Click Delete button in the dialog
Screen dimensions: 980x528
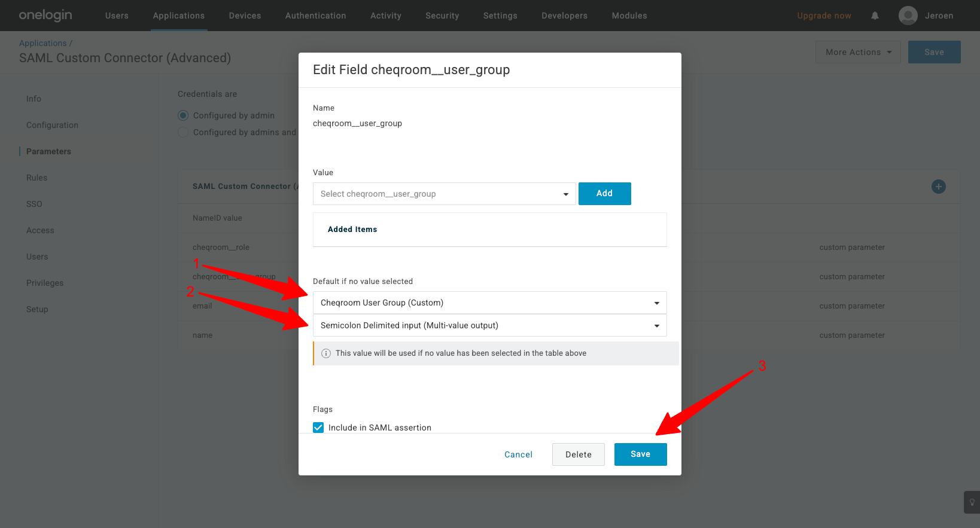(x=578, y=454)
